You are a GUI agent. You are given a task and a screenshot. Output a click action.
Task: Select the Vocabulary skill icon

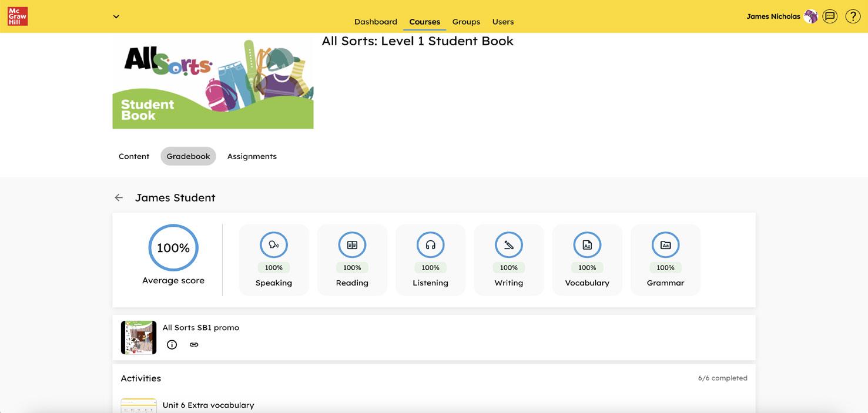(x=587, y=245)
